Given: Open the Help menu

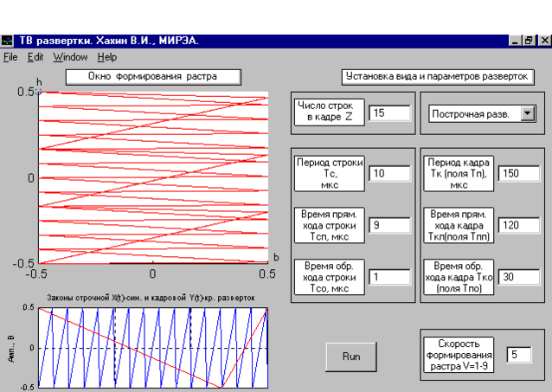Looking at the screenshot, I should (x=107, y=57).
